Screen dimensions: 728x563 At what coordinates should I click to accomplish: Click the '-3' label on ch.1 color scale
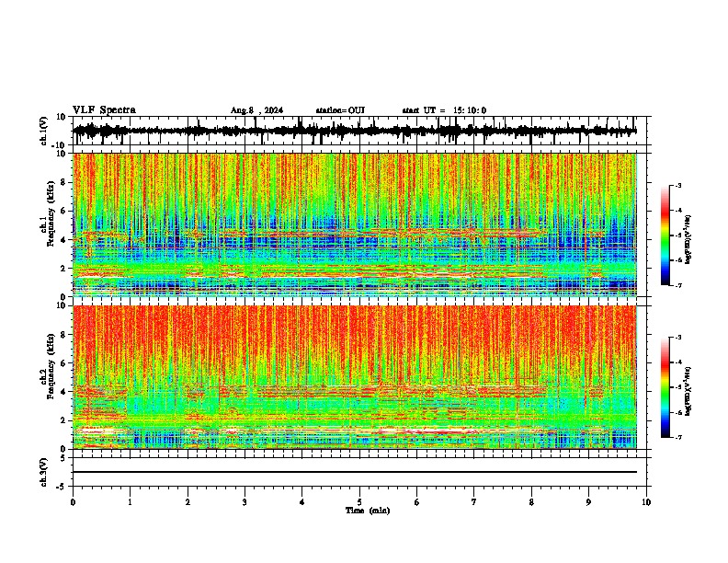(x=678, y=186)
